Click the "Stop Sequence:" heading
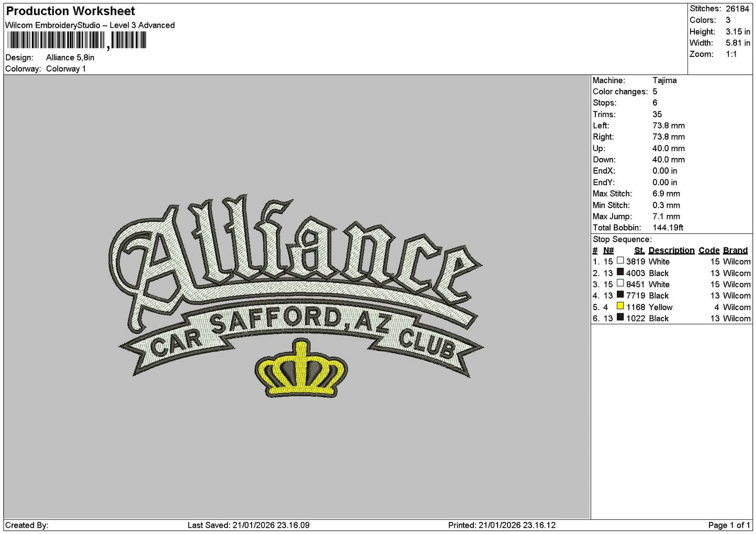 tap(622, 240)
